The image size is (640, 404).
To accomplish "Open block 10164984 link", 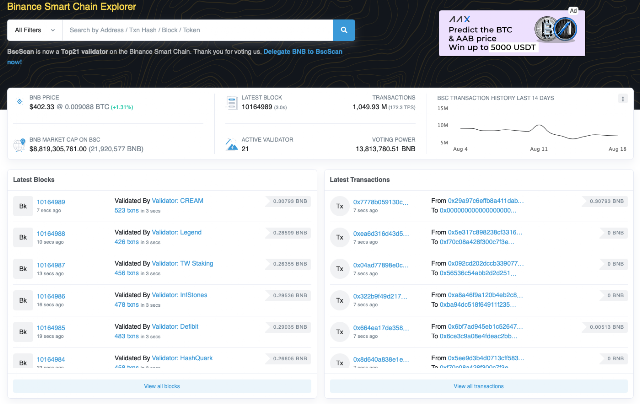I will pos(51,360).
